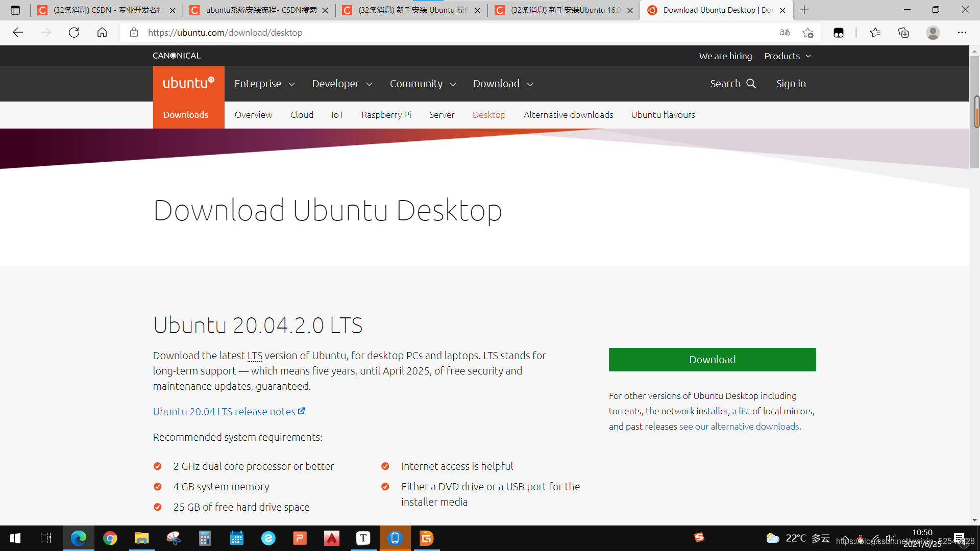The width and height of the screenshot is (980, 551).
Task: Open the translate page icon
Action: pyautogui.click(x=785, y=33)
